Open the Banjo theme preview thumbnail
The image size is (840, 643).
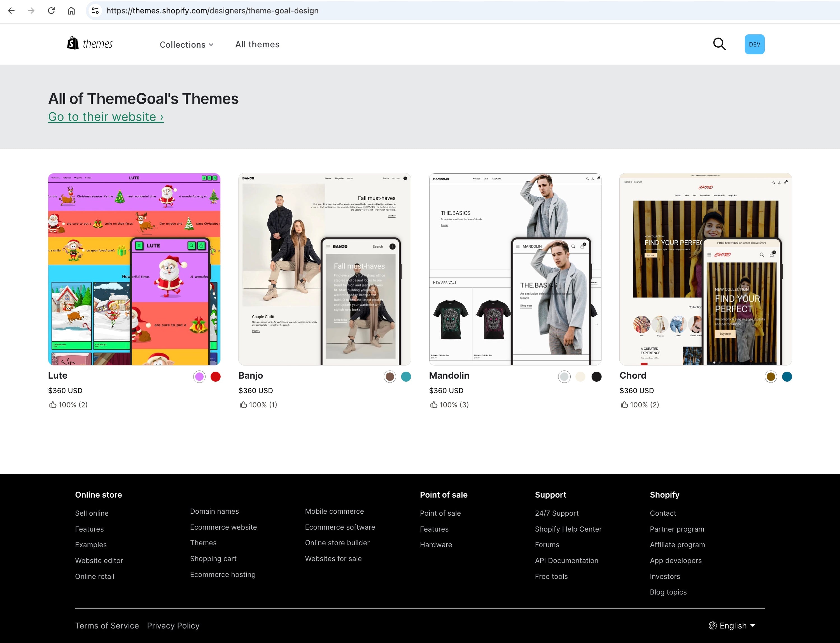point(325,269)
